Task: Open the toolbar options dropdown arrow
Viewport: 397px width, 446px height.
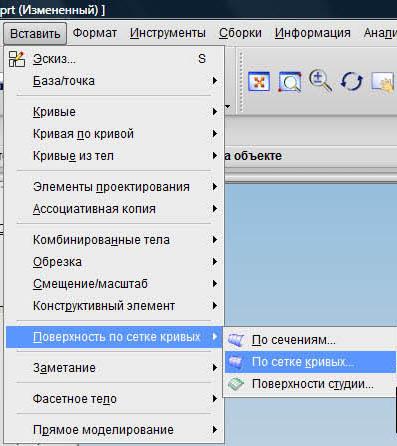Action: coord(228,107)
